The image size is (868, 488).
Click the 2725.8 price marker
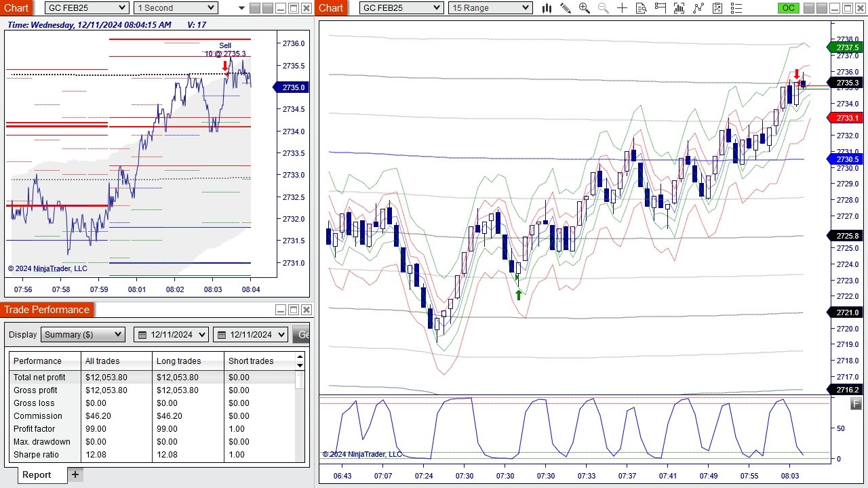[846, 236]
